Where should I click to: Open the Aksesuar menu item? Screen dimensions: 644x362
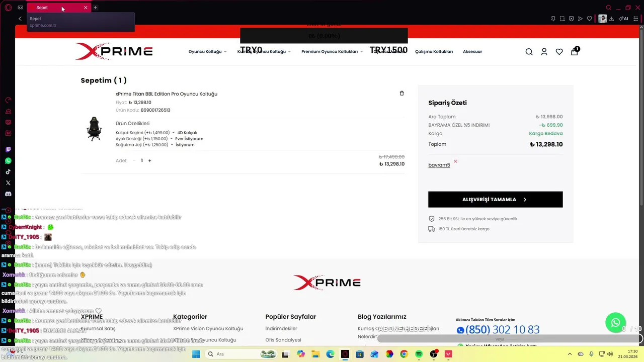(x=472, y=52)
